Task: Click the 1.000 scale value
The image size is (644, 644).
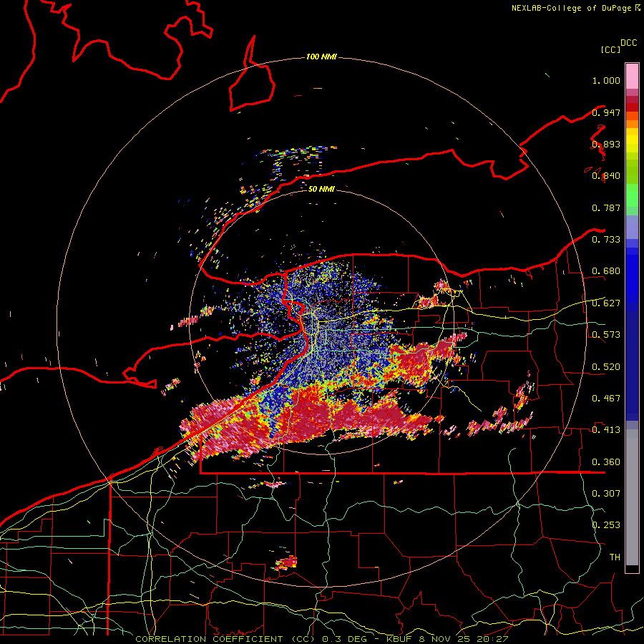Action: coord(606,80)
